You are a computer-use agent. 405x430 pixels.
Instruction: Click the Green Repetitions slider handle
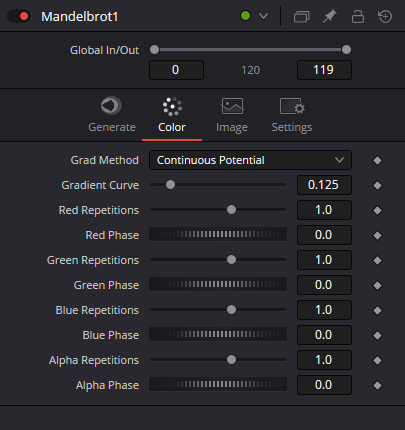(231, 260)
